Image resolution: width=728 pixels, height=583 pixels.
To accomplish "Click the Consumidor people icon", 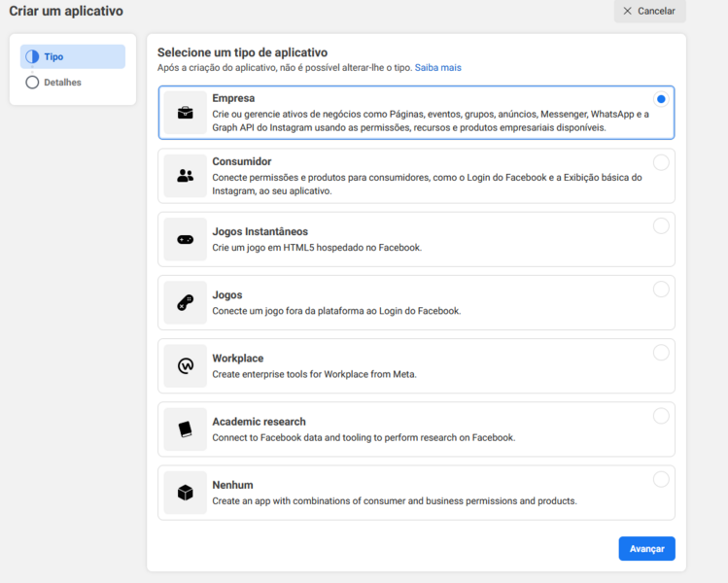I will point(186,176).
